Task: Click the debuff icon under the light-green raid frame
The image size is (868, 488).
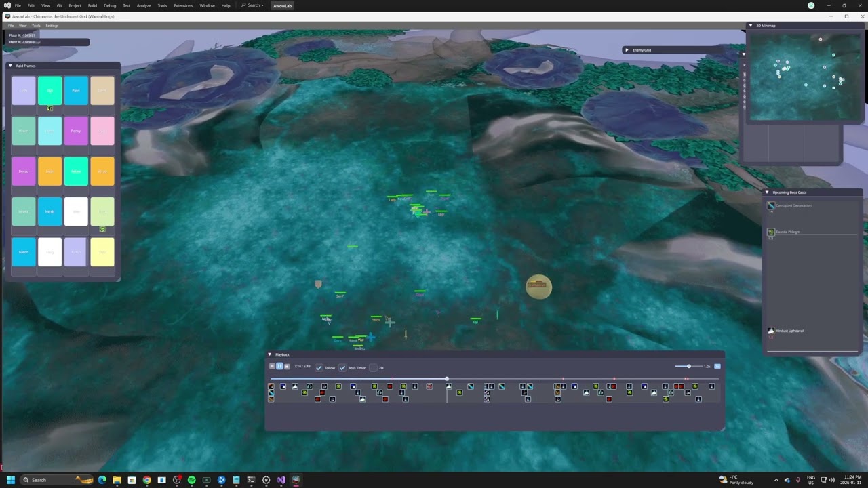Action: (102, 229)
